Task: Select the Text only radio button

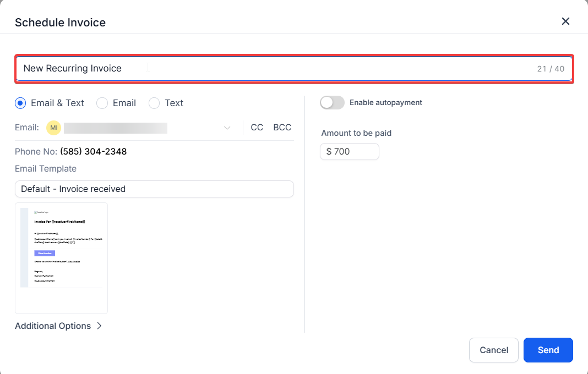Action: point(154,103)
